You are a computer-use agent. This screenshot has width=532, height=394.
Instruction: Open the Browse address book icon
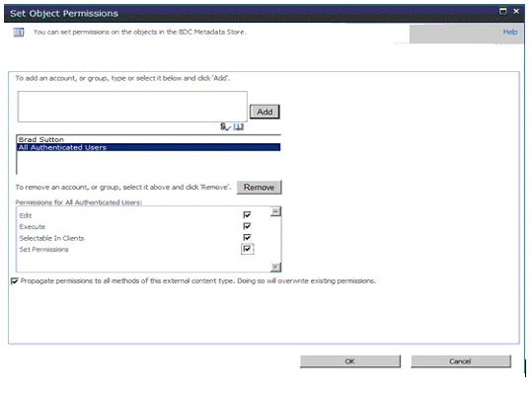tap(239, 127)
